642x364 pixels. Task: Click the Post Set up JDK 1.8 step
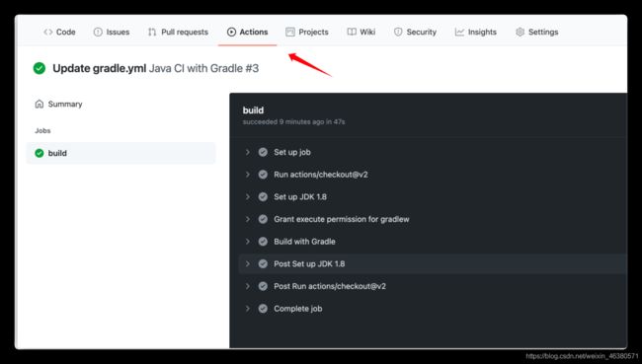pyautogui.click(x=433, y=263)
